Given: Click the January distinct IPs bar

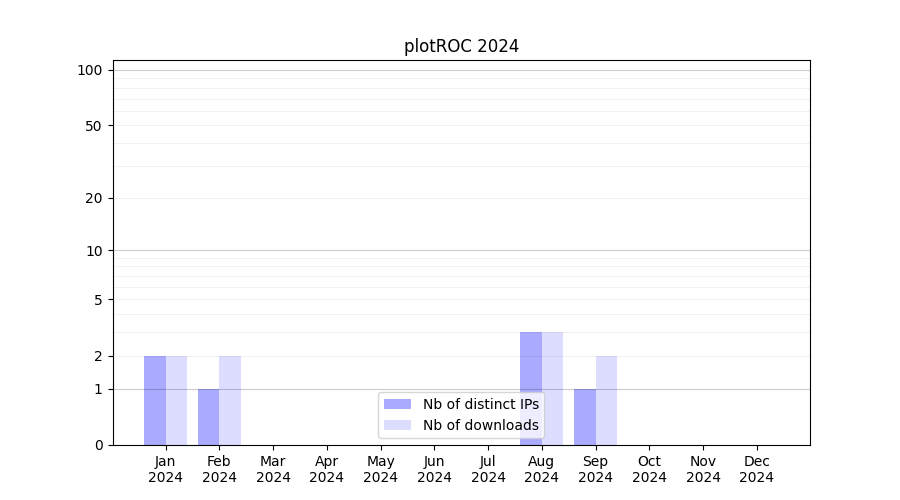Looking at the screenshot, I should click(155, 400).
